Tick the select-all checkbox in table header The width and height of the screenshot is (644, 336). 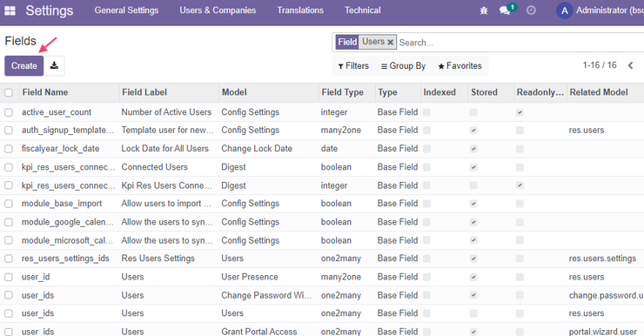coord(9,92)
